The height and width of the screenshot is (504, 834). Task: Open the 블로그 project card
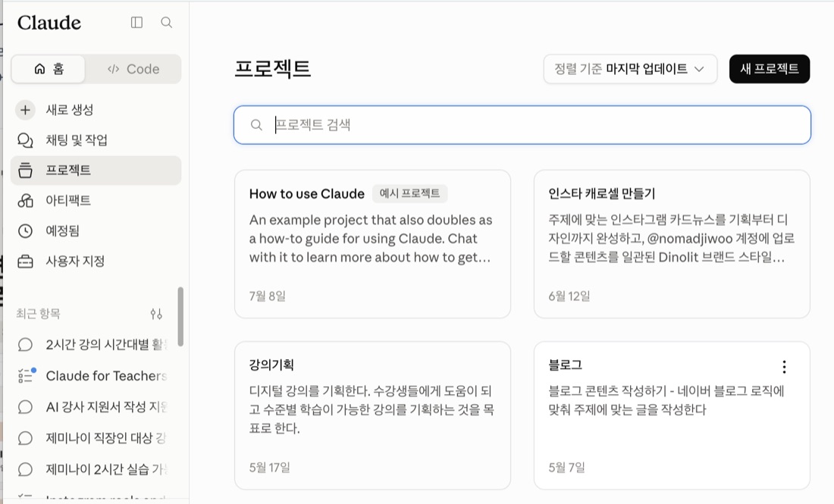[672, 415]
